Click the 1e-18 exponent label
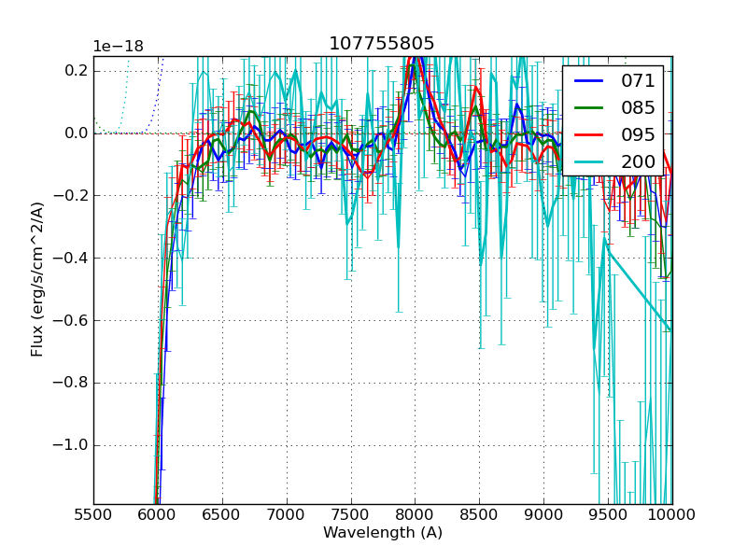This screenshot has height=560, width=747. click(x=120, y=47)
